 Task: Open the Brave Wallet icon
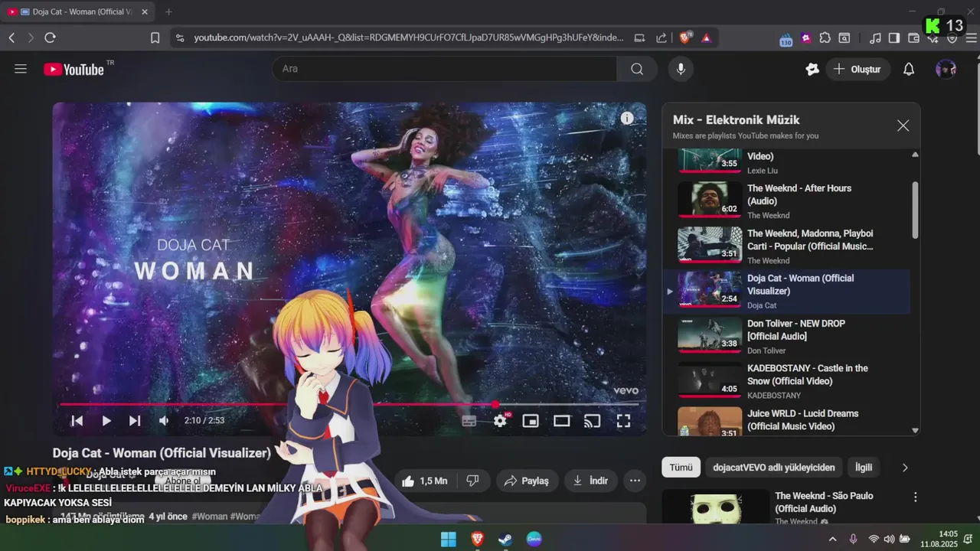(913, 37)
